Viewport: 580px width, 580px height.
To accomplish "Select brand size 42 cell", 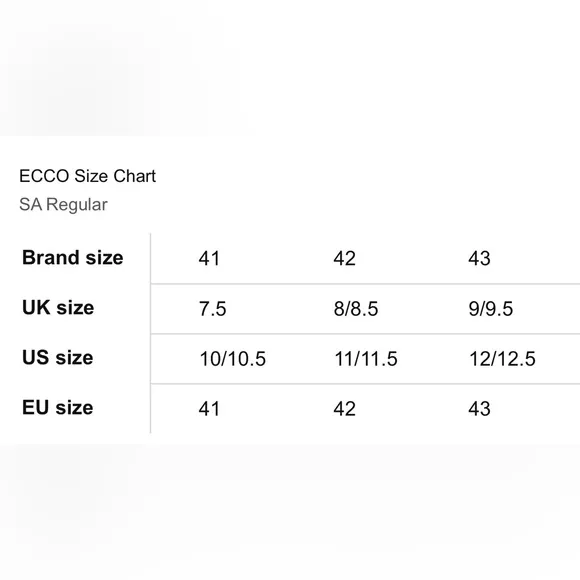I will (344, 258).
